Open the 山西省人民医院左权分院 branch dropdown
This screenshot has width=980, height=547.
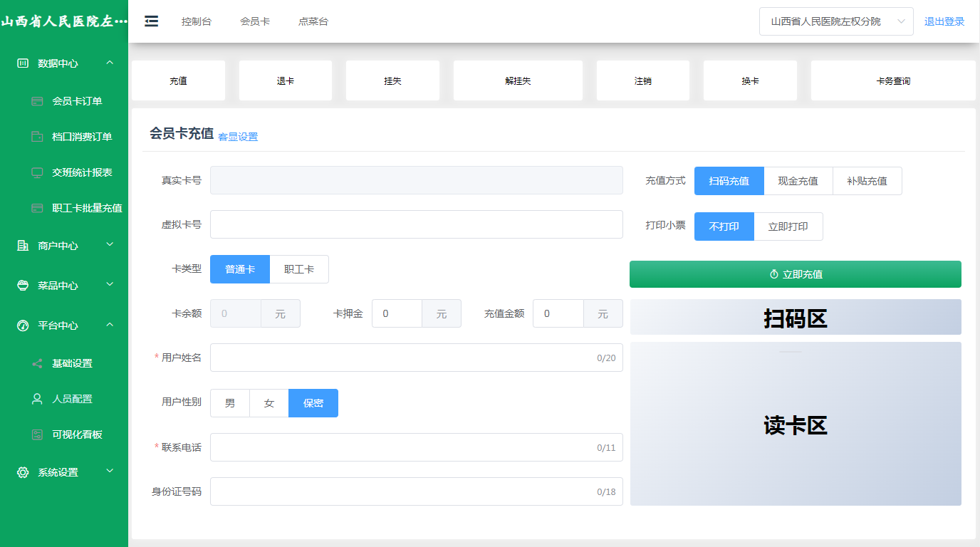(836, 21)
